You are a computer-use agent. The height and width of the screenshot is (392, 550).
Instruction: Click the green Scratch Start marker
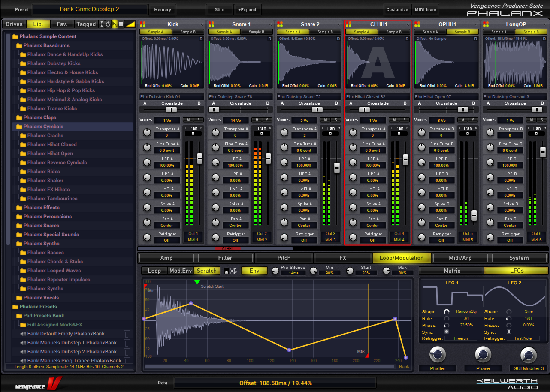tap(197, 282)
